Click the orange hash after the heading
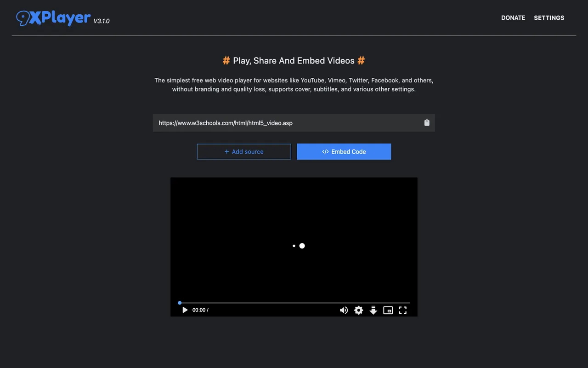 tap(361, 60)
